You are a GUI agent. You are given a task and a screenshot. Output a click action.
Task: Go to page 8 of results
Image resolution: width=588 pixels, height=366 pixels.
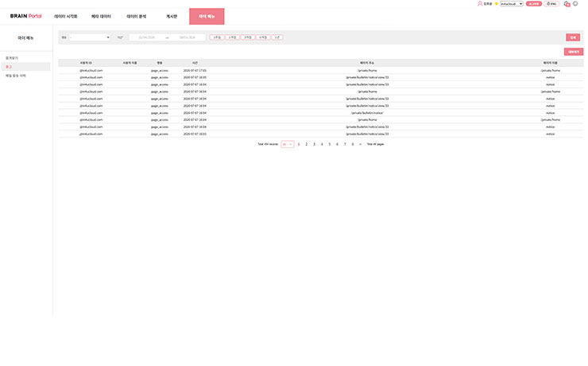coord(353,145)
